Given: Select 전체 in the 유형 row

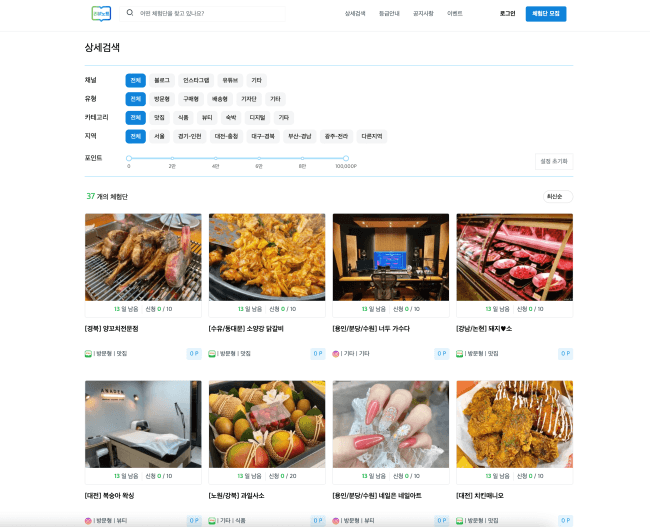Looking at the screenshot, I should click(136, 99).
